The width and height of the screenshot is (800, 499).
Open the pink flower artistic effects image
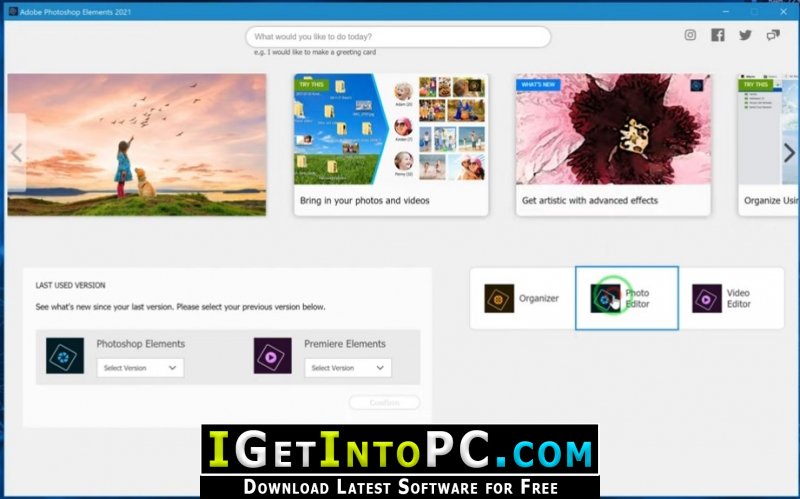click(x=613, y=129)
